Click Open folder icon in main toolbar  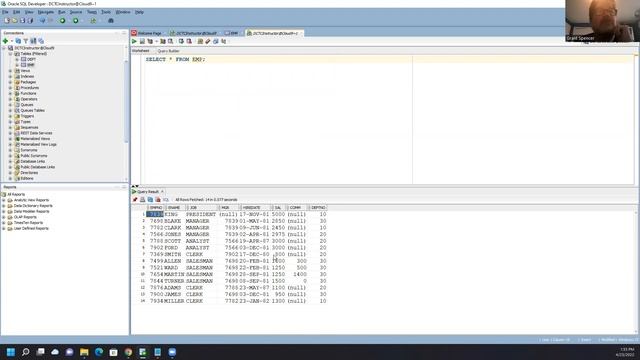[x=15, y=20]
